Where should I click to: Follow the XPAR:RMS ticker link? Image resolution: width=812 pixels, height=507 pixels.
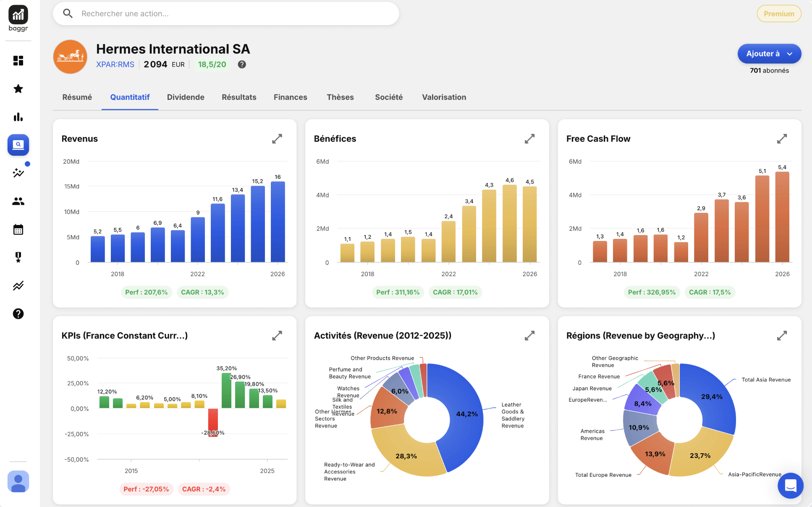115,64
